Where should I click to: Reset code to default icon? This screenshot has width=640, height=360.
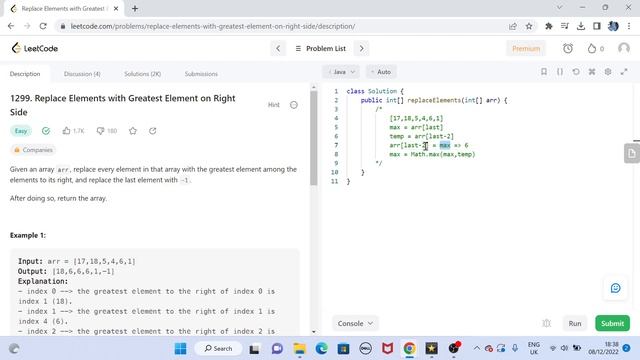[576, 72]
